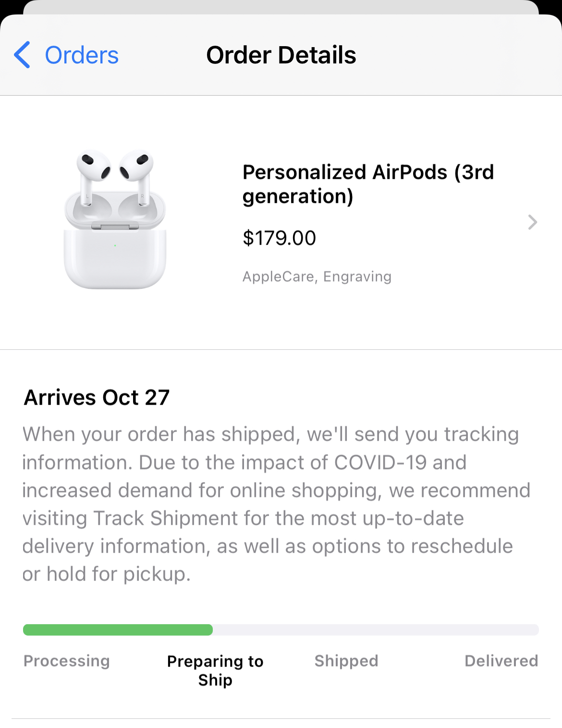Go back to Orders list
Image resolution: width=562 pixels, height=728 pixels.
pyautogui.click(x=81, y=55)
